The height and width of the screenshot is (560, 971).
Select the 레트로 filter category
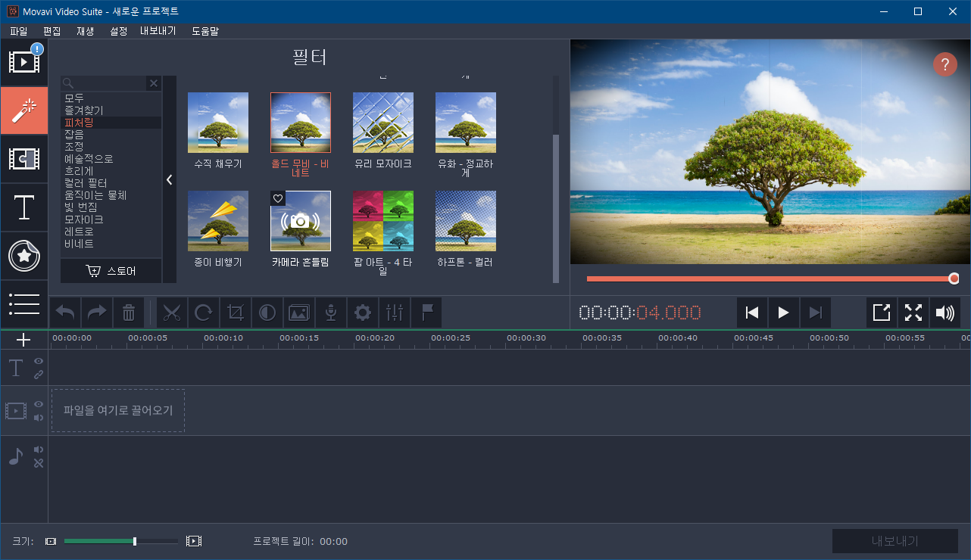[111, 232]
